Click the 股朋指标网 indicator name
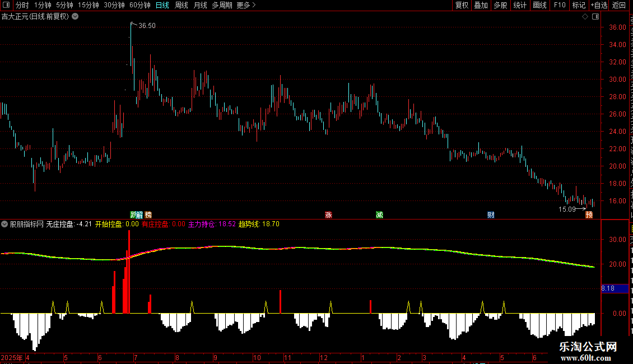 27,224
